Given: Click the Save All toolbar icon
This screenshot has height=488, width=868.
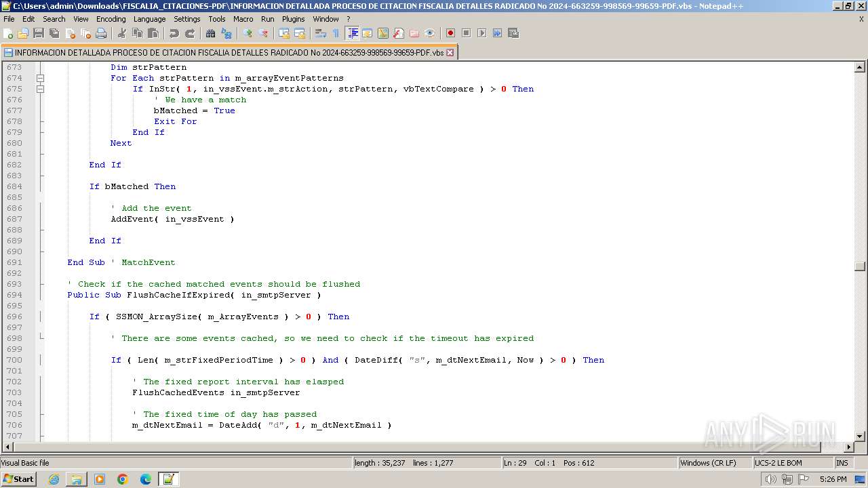Looking at the screenshot, I should [54, 33].
